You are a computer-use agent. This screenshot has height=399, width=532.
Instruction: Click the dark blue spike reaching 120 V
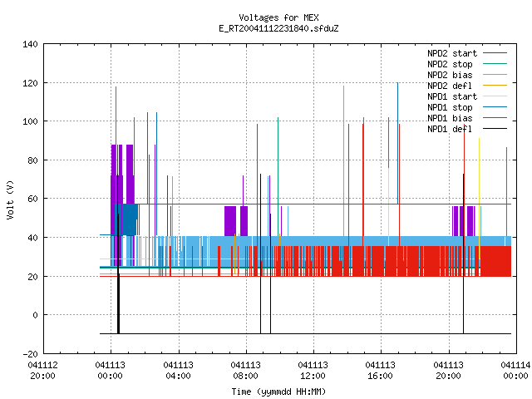tap(397, 142)
